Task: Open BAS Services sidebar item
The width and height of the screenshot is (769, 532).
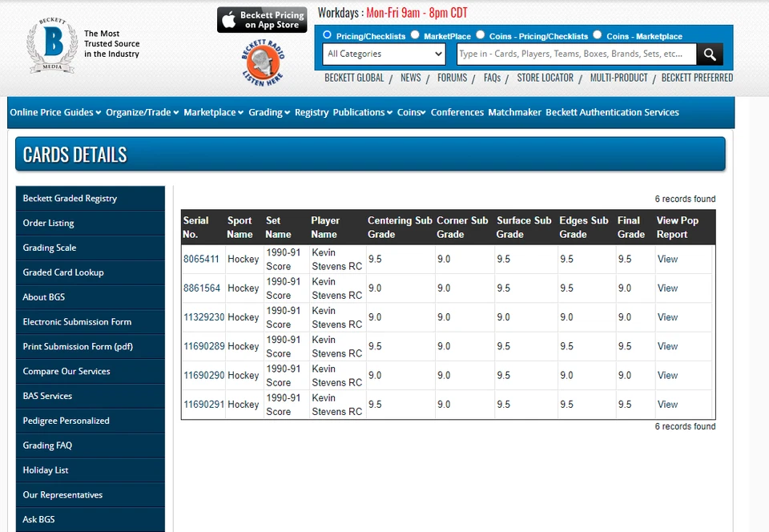Action: [91, 396]
